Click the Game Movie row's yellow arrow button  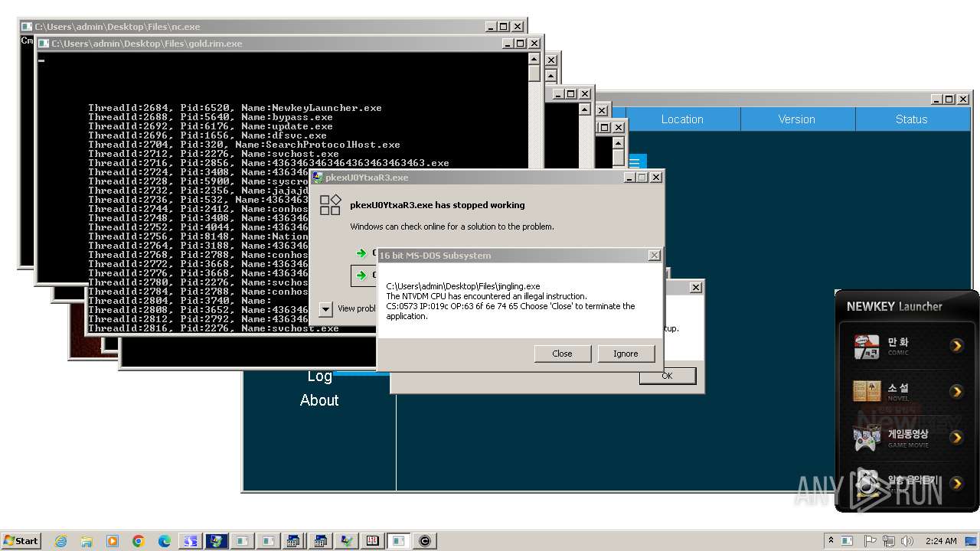(x=956, y=437)
